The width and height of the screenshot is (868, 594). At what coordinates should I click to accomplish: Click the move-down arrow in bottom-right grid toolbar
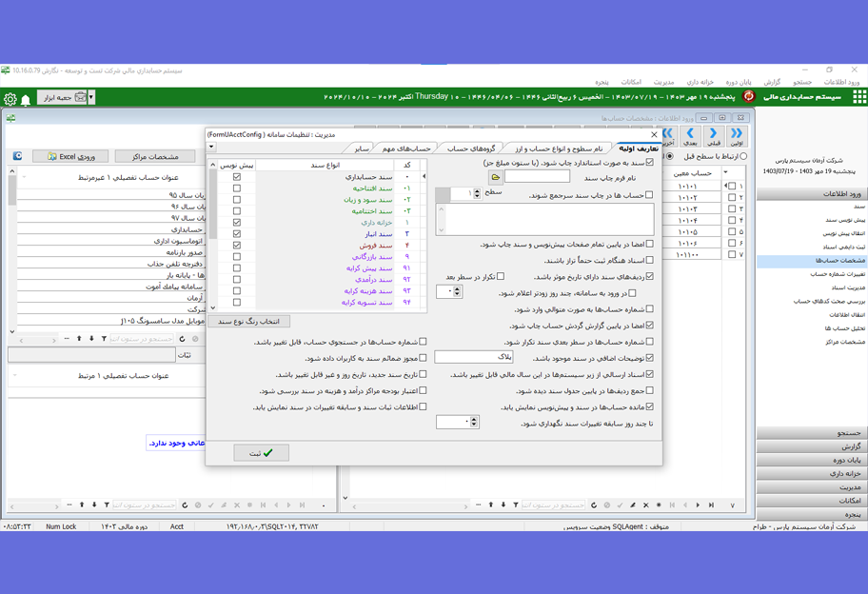[x=503, y=505]
